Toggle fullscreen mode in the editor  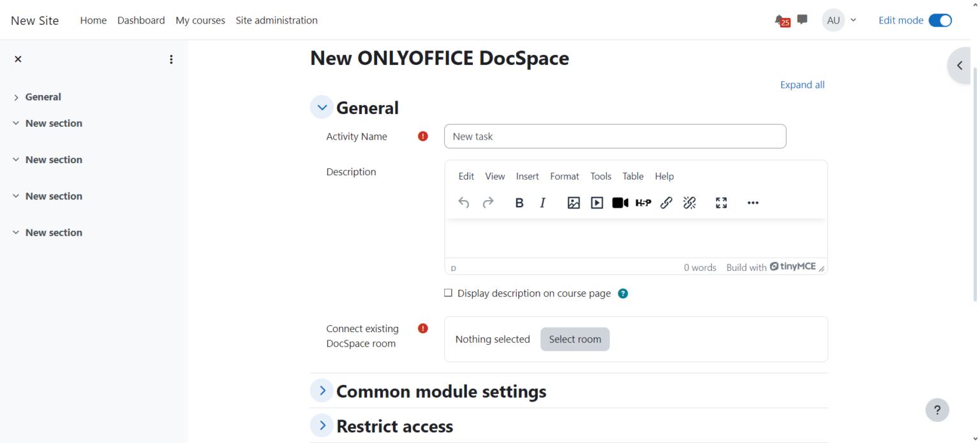click(x=722, y=203)
